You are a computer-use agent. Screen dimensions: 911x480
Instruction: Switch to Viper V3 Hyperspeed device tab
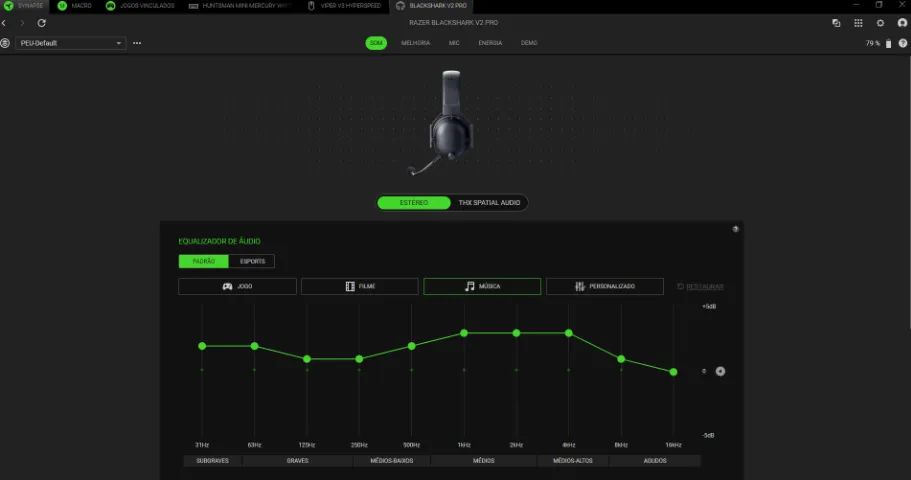tap(344, 6)
